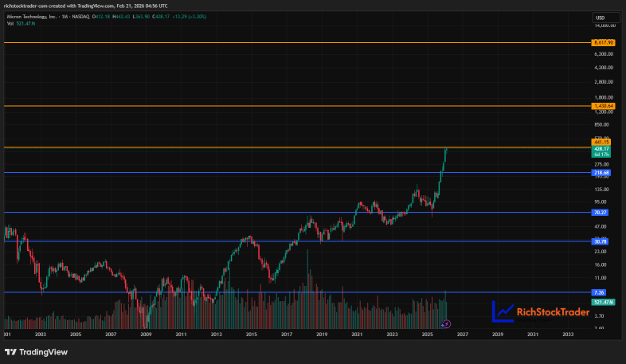Click the TradingView logo at bottom left
Viewport: 626px width, 364px height.
pos(37,352)
